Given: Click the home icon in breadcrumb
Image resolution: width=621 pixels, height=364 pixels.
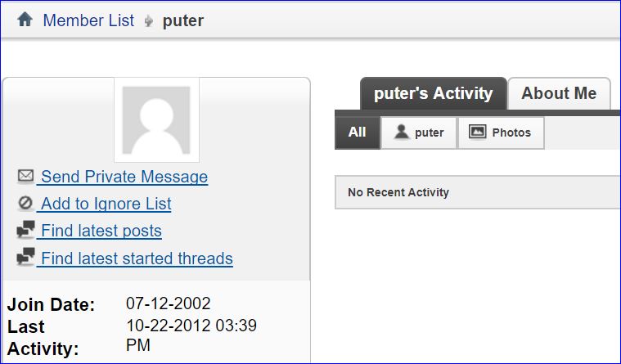Looking at the screenshot, I should (25, 20).
